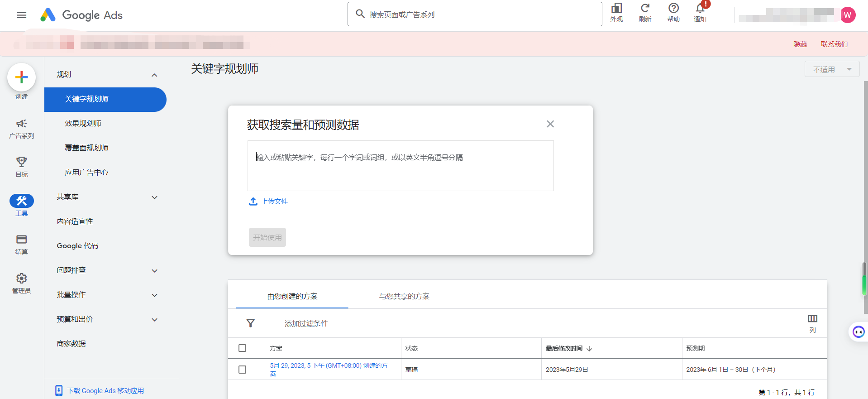Open Google 代码 menu item

click(77, 246)
